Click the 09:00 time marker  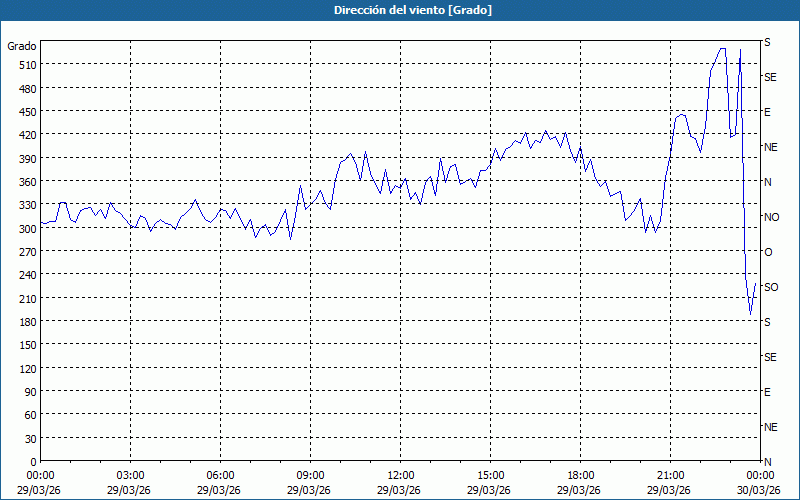(x=310, y=475)
